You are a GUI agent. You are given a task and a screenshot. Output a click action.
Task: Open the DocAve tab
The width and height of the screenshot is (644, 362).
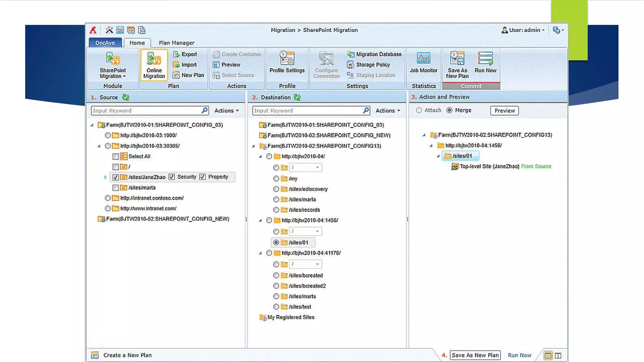(105, 43)
